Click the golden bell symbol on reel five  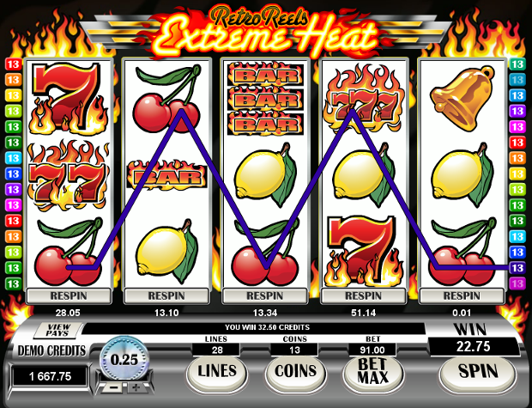pos(462,96)
